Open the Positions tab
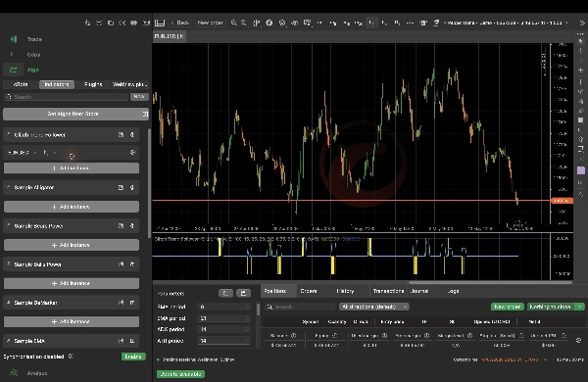Image resolution: width=588 pixels, height=382 pixels. pos(274,291)
